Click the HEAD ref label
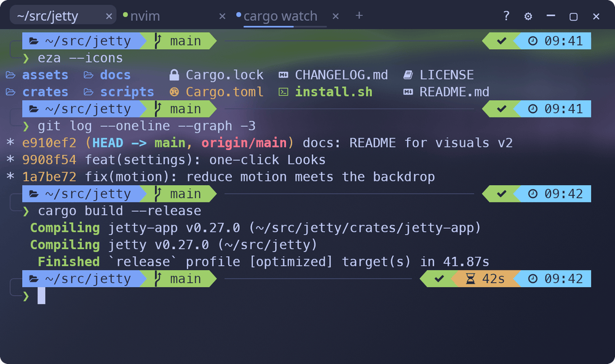The height and width of the screenshot is (364, 615). 108,143
